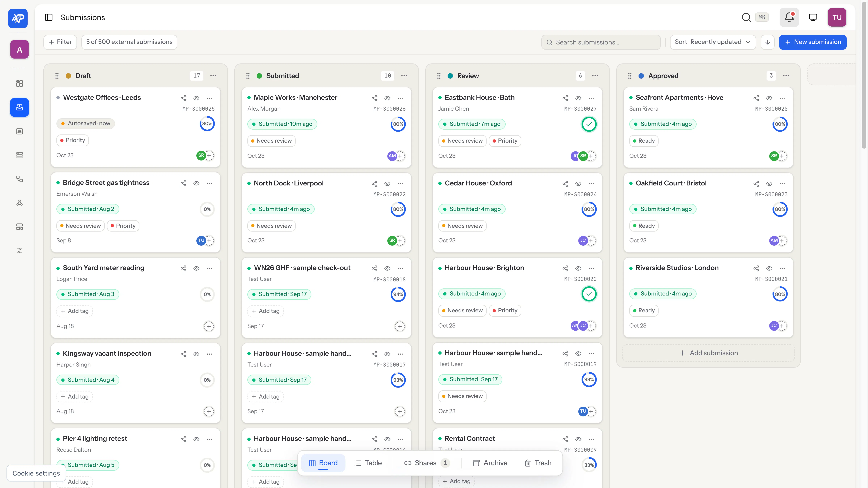Open the Review column options menu
Viewport: 868px width, 488px height.
click(x=595, y=75)
